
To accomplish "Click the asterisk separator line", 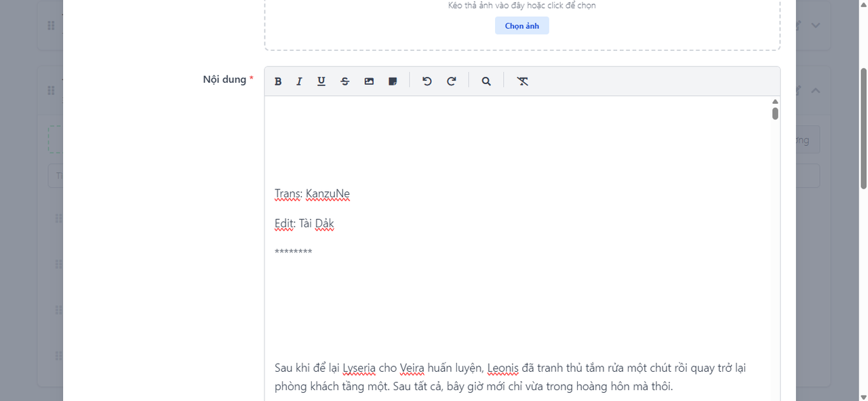I will click(x=294, y=252).
